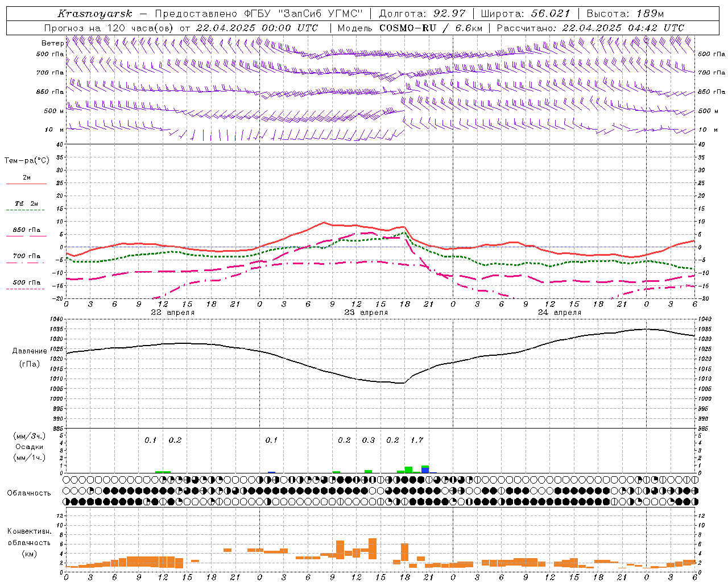Click the Krasnoyarsk station title
The height and width of the screenshot is (582, 728).
(95, 14)
